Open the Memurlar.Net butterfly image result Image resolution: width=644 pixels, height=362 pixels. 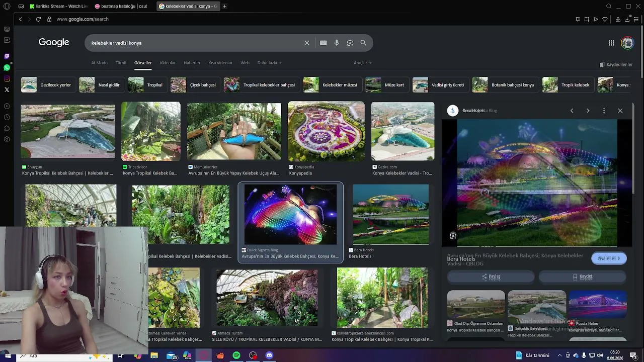(x=234, y=132)
